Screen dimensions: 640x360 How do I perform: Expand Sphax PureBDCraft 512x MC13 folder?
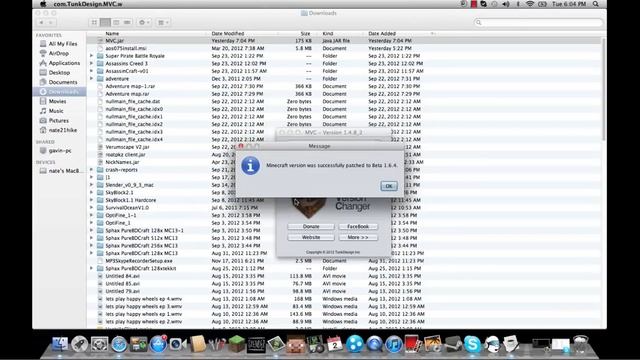[x=91, y=238]
